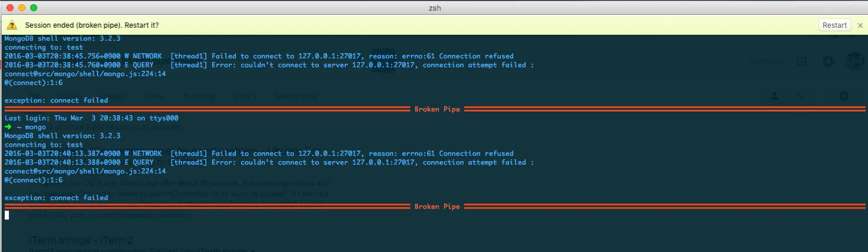Image resolution: width=868 pixels, height=252 pixels.
Task: Open the Shopping tab in the browser behind
Action: point(200,96)
